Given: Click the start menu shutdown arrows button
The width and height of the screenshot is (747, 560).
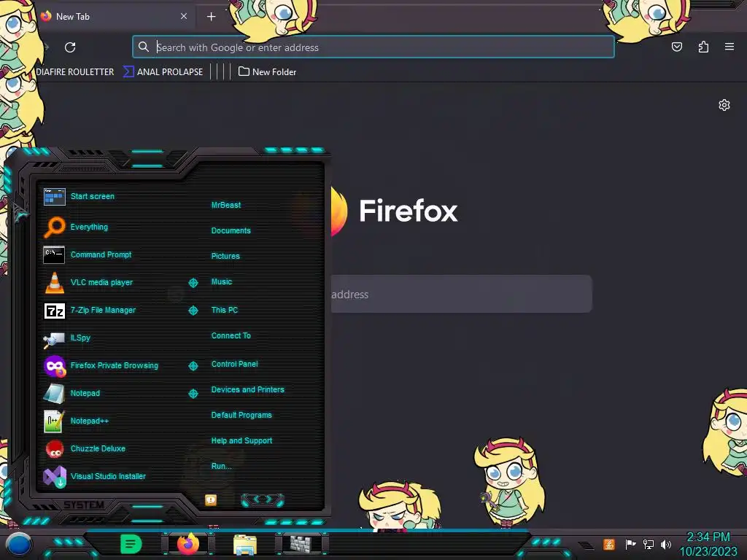Looking at the screenshot, I should tap(263, 500).
